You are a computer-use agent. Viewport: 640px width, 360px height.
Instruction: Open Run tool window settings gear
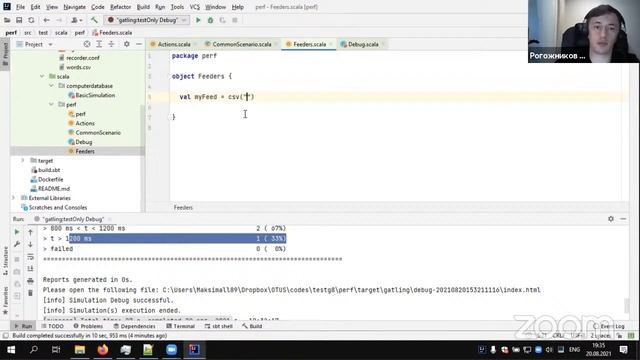click(611, 219)
